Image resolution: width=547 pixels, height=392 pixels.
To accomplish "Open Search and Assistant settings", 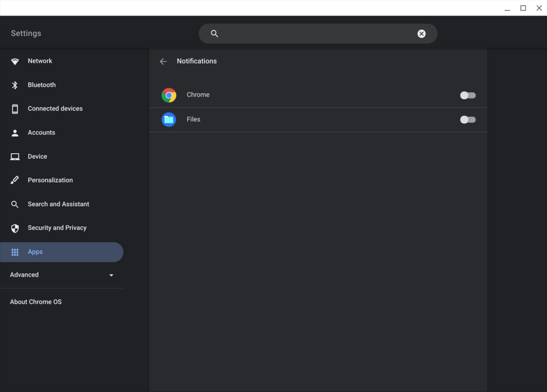I will tap(62, 205).
